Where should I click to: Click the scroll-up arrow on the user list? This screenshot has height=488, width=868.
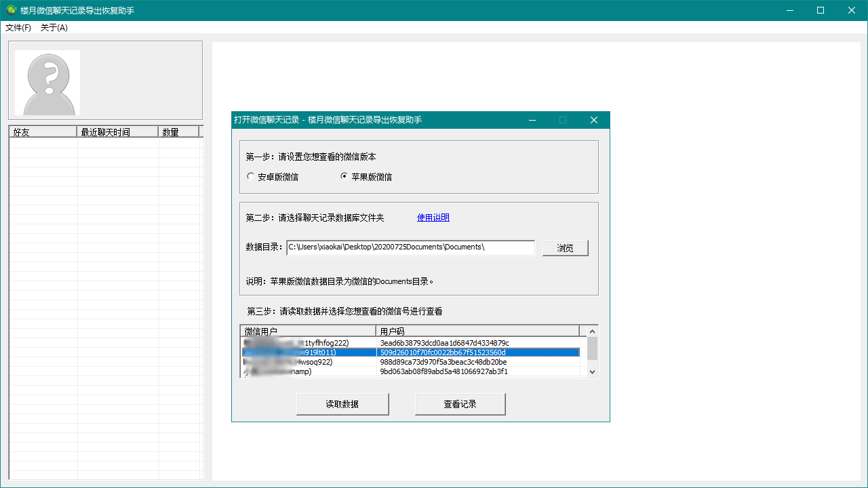[591, 331]
